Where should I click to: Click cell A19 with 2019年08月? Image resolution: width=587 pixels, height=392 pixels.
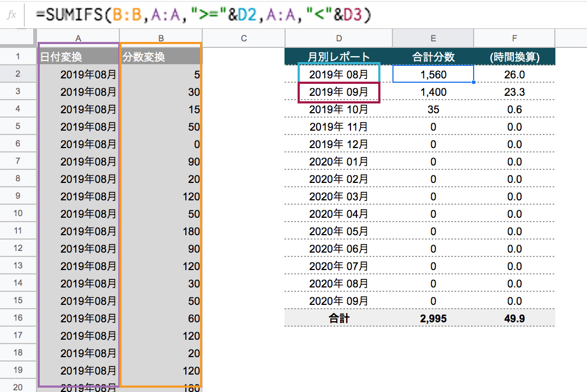(78, 370)
